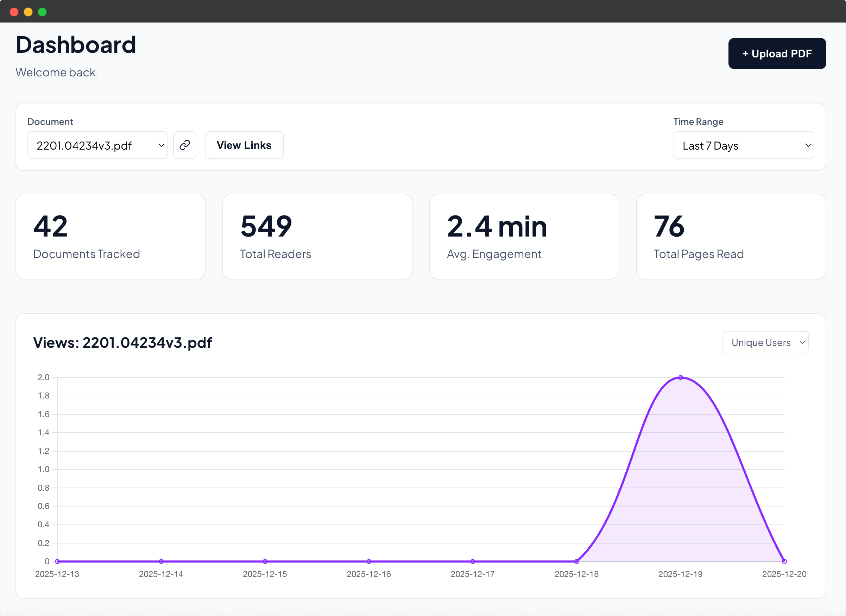846x616 pixels.
Task: Click the 'Document' field label
Action: tap(50, 122)
